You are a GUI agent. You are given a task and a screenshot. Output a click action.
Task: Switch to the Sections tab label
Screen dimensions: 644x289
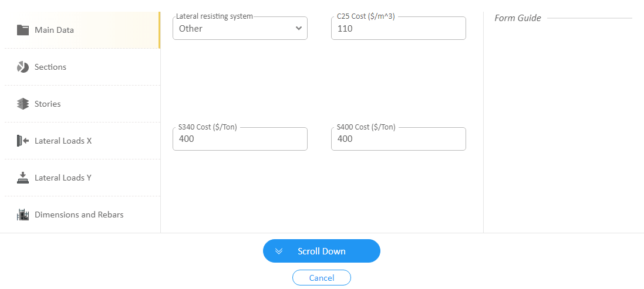pyautogui.click(x=50, y=67)
